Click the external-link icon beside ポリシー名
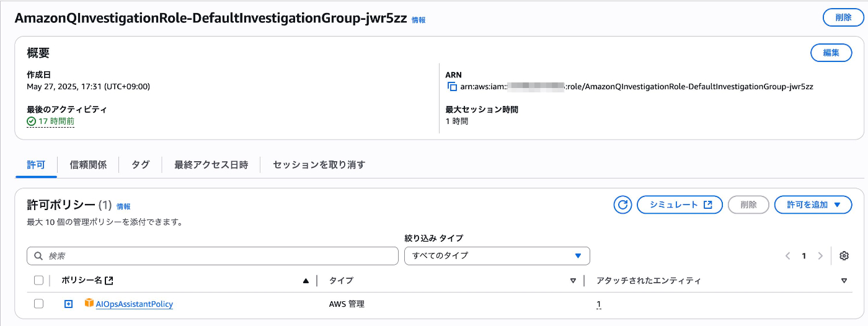This screenshot has width=868, height=326. tap(110, 281)
